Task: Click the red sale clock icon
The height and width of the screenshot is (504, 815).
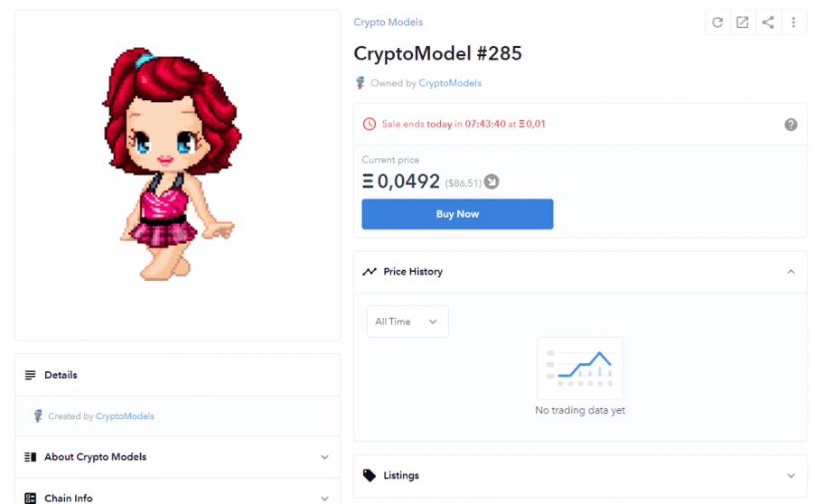Action: [x=369, y=124]
